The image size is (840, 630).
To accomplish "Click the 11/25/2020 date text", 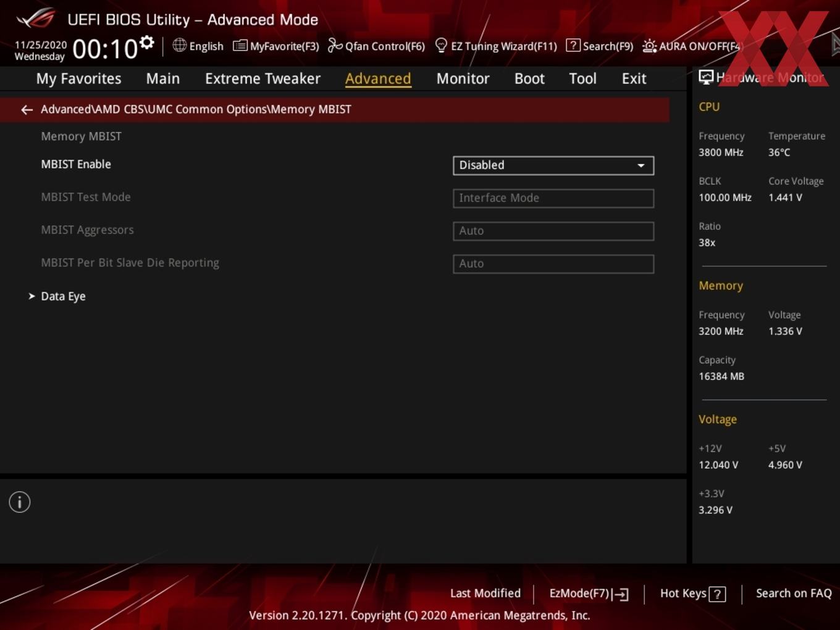I will pos(41,45).
